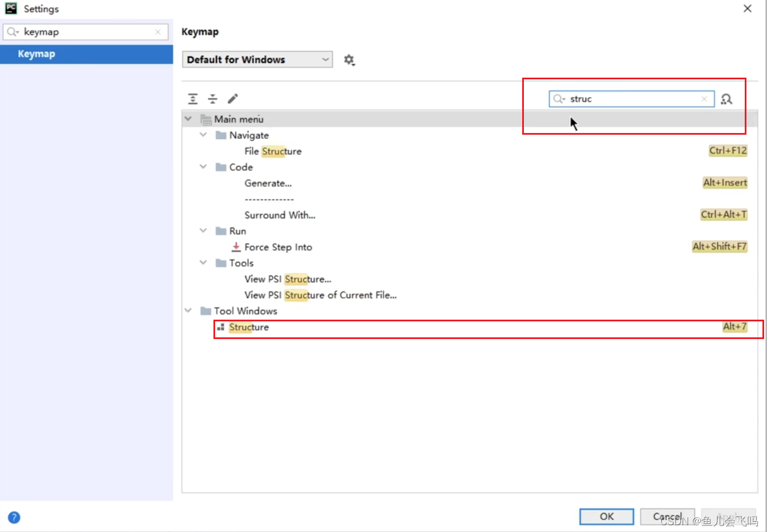Screen dimensions: 767x532
Task: Select the Structure tool window row
Action: tap(470, 327)
